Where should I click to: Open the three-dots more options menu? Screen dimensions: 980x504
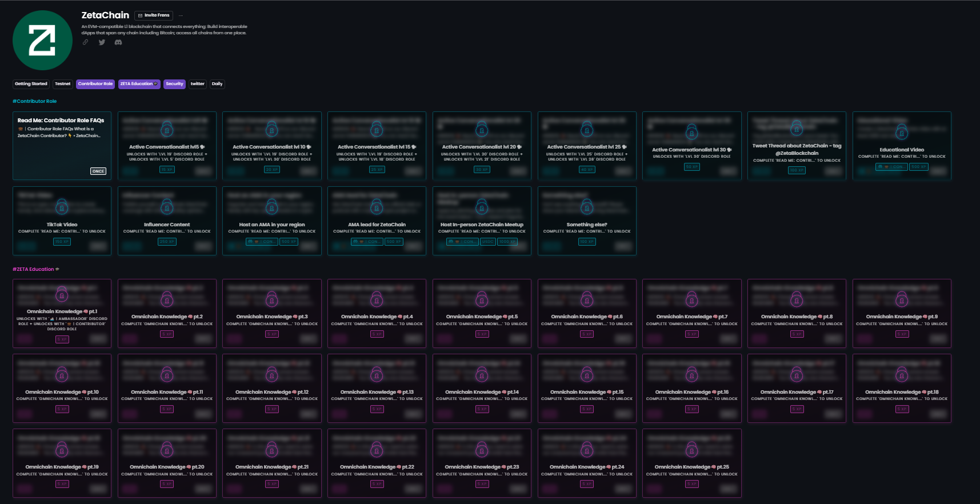tap(181, 15)
